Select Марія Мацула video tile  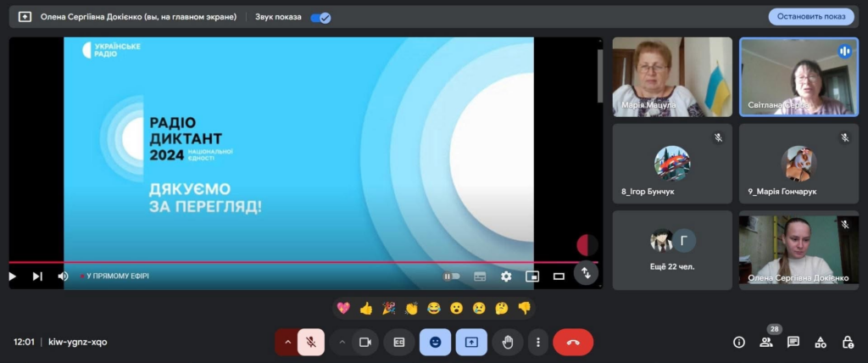click(x=672, y=77)
